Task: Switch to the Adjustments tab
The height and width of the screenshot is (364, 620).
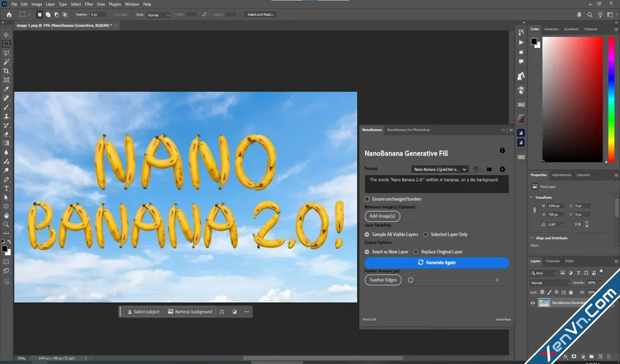Action: (561, 175)
